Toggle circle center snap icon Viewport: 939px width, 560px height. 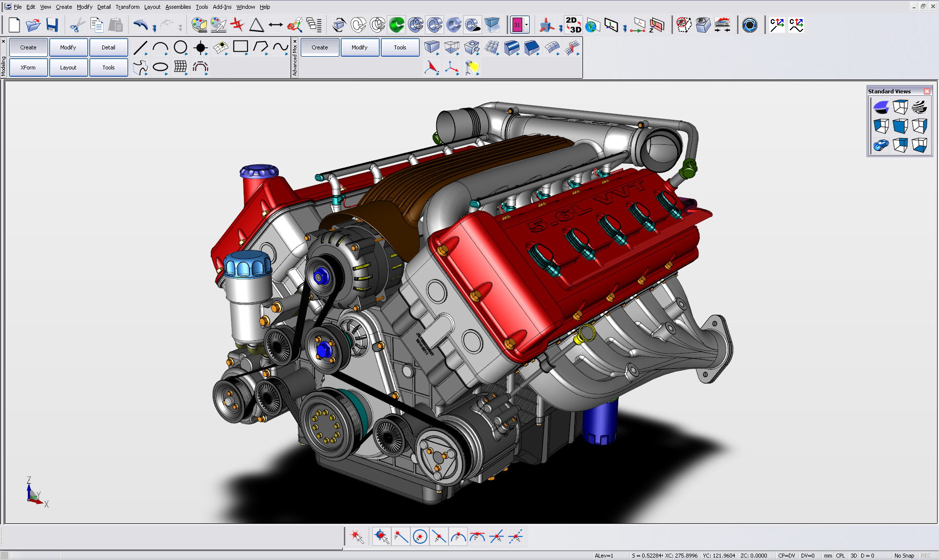click(x=420, y=537)
